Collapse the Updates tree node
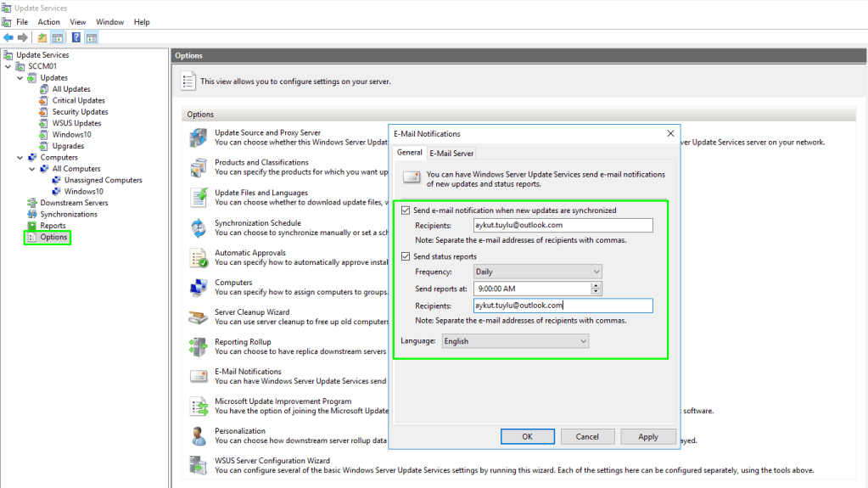This screenshot has width=868, height=488. coord(20,78)
